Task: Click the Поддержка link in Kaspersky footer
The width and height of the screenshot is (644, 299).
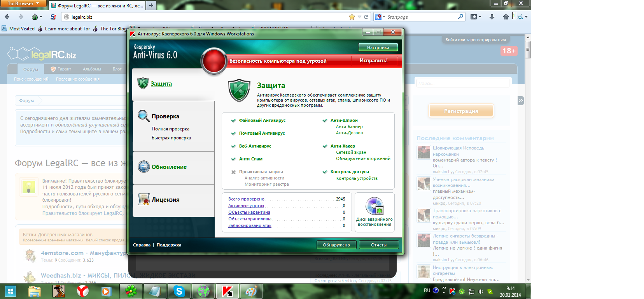Action: click(169, 245)
